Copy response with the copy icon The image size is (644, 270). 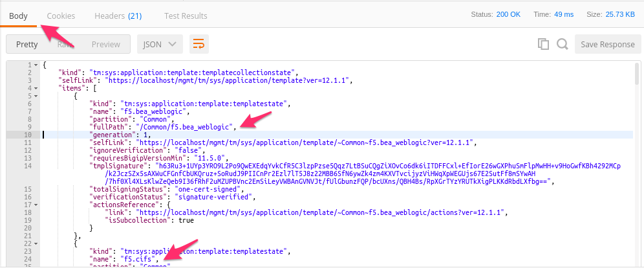click(543, 45)
